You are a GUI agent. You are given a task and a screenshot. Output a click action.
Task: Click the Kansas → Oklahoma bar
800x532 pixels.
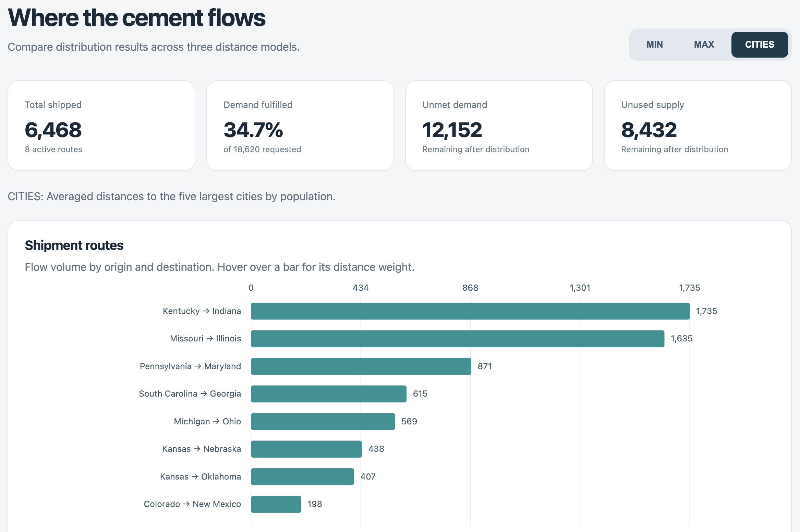(x=302, y=476)
